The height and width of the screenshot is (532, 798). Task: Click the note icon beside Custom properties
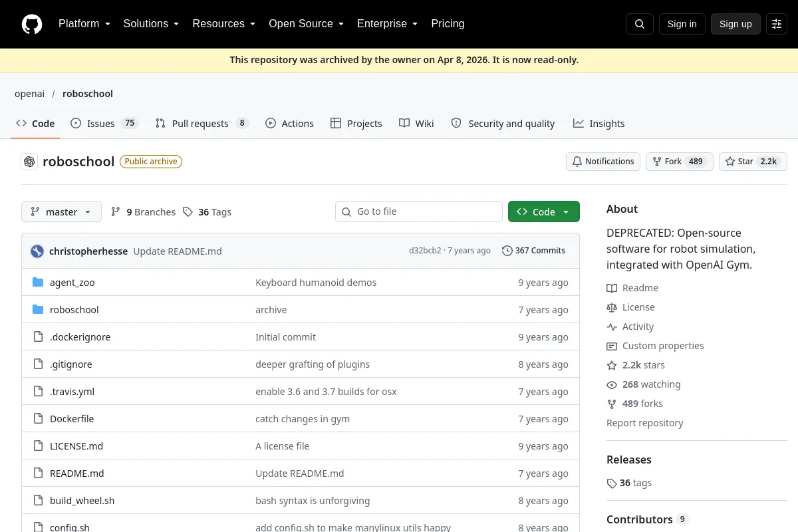coord(612,346)
